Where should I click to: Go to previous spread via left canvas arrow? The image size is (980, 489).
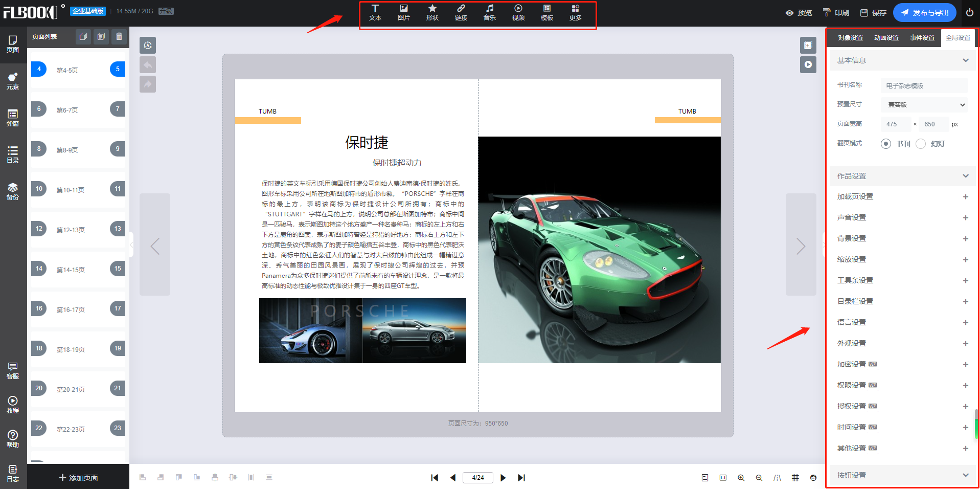(x=155, y=244)
